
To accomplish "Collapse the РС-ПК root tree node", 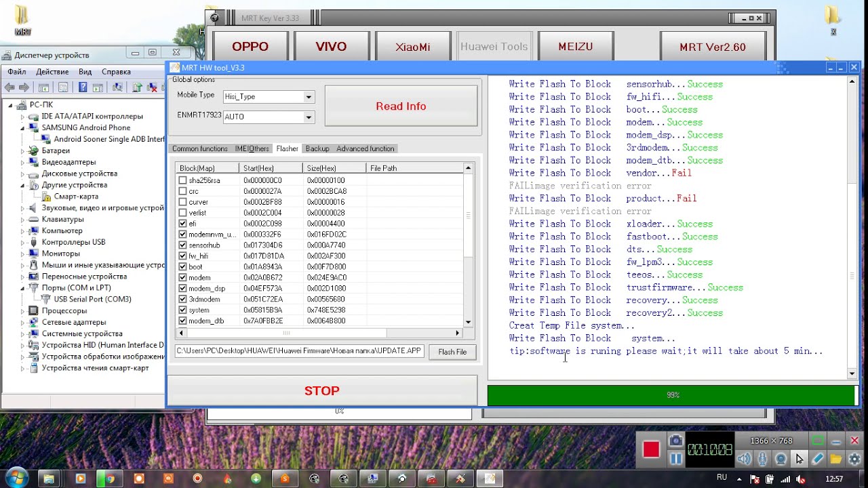I will click(x=12, y=105).
